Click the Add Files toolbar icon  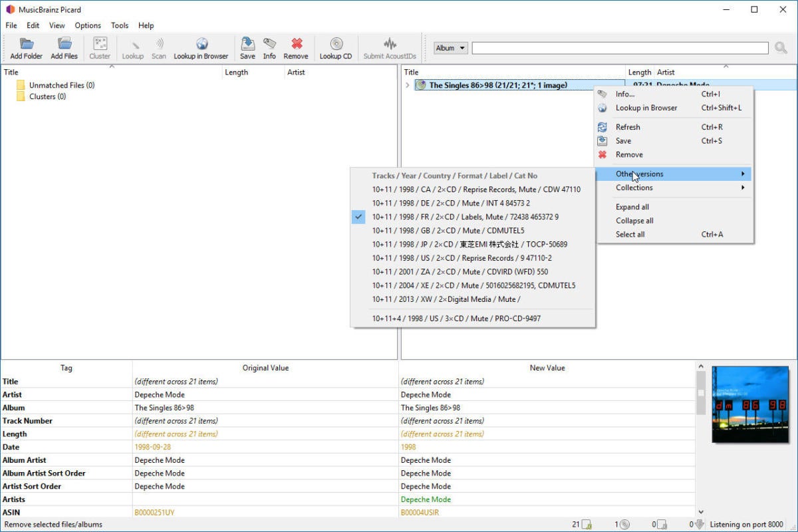point(65,44)
